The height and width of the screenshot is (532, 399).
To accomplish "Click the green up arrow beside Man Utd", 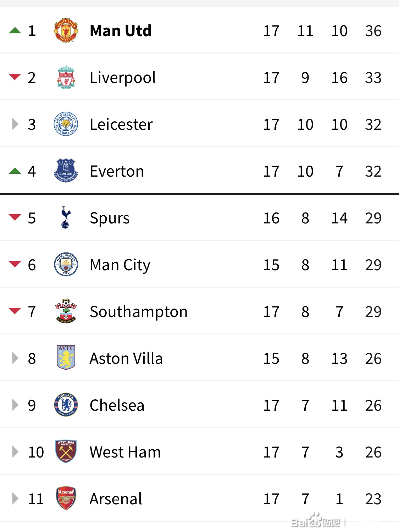I will (15, 31).
